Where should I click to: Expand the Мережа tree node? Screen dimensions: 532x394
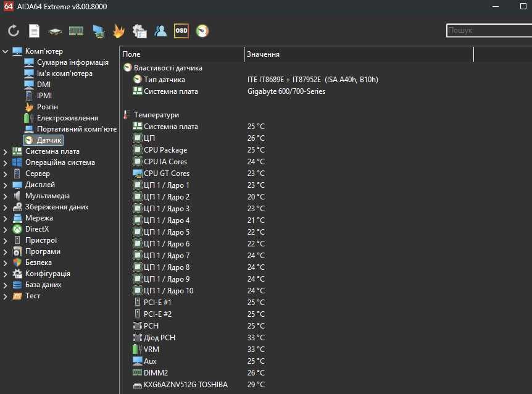(x=5, y=219)
